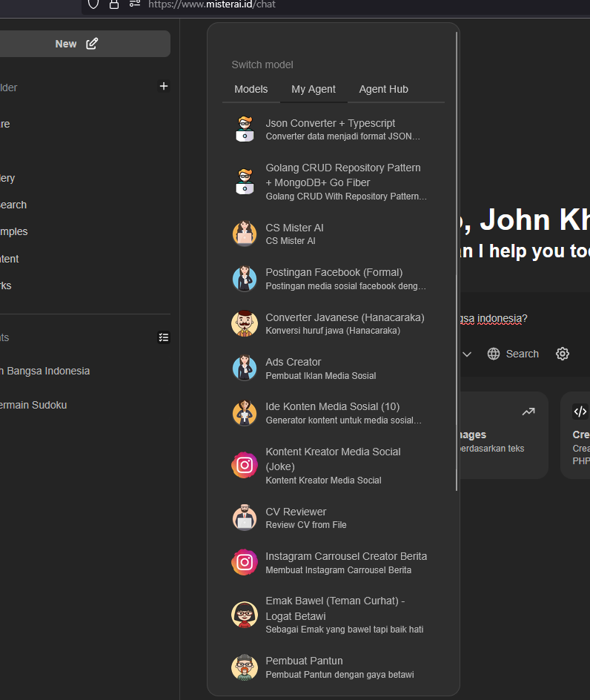
Task: Click the checklist icon in sidebar chats header
Action: pyautogui.click(x=164, y=337)
